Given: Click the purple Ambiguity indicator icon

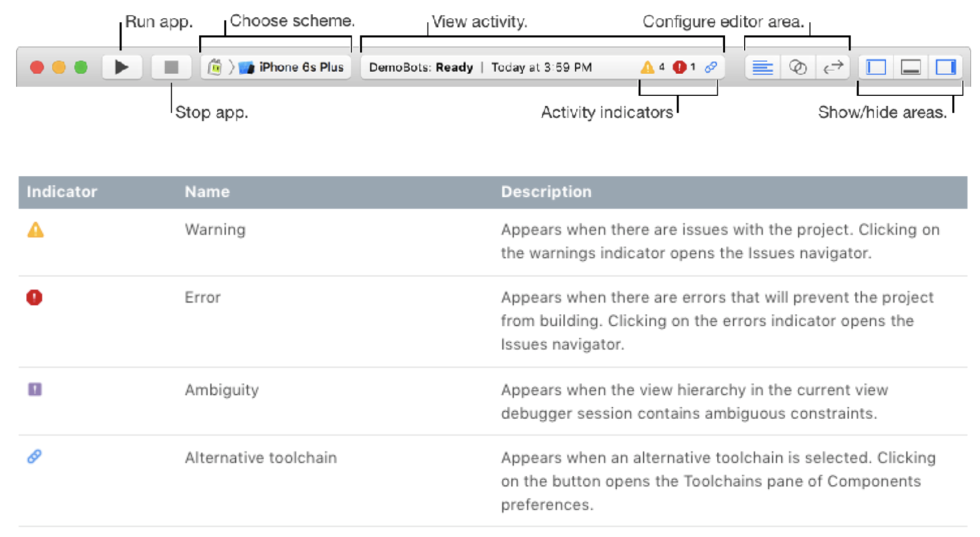Looking at the screenshot, I should tap(35, 389).
